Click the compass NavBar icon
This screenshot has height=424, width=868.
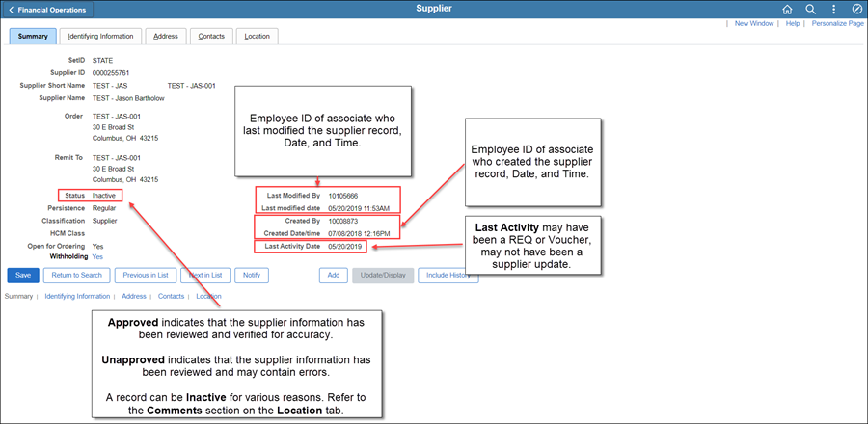[855, 10]
